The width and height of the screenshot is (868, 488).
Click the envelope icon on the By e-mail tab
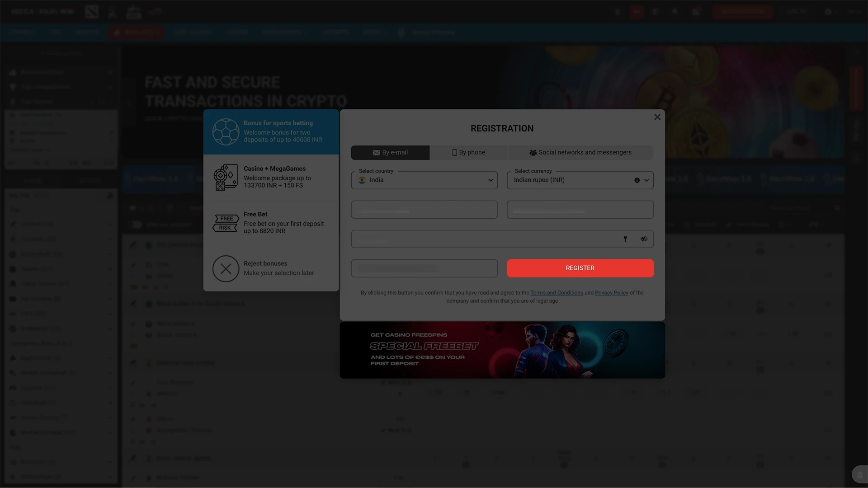pyautogui.click(x=376, y=152)
